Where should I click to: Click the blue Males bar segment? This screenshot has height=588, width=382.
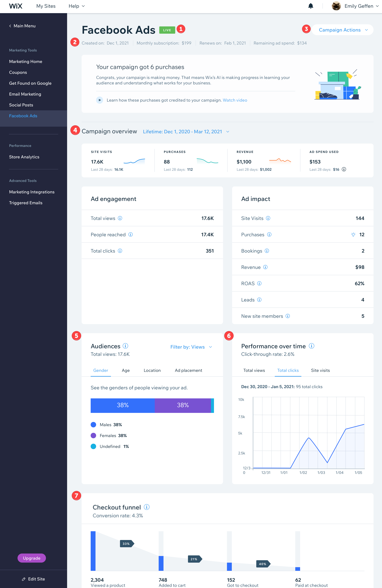pyautogui.click(x=123, y=405)
